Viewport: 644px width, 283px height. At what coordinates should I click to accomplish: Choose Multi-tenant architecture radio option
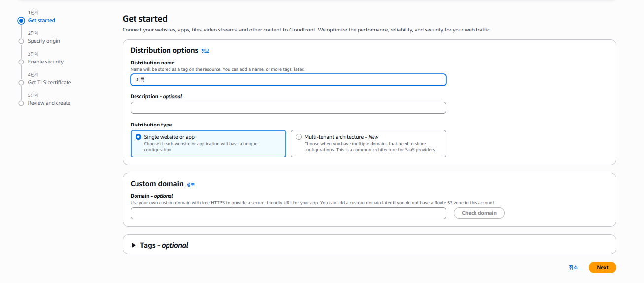click(299, 137)
